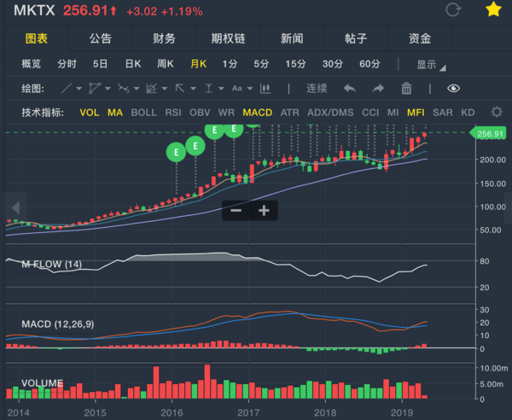
Task: Select the 5日 five-day view
Action: 100,64
